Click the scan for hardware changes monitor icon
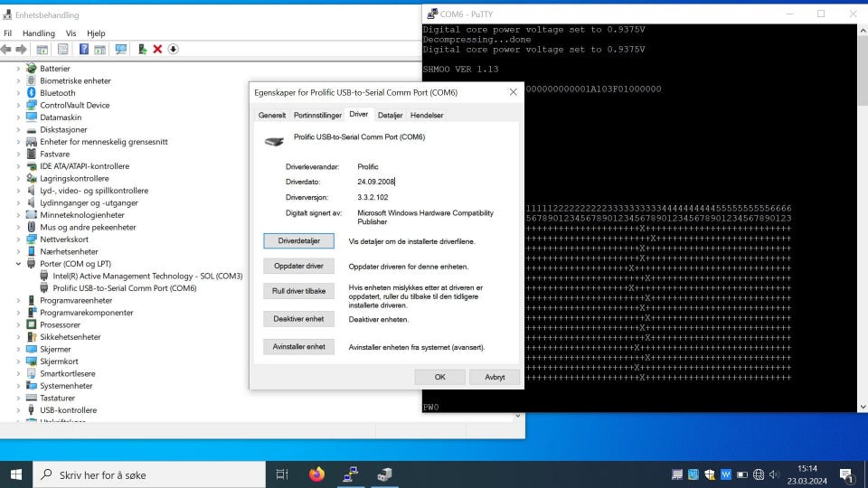868x488 pixels. (x=120, y=49)
